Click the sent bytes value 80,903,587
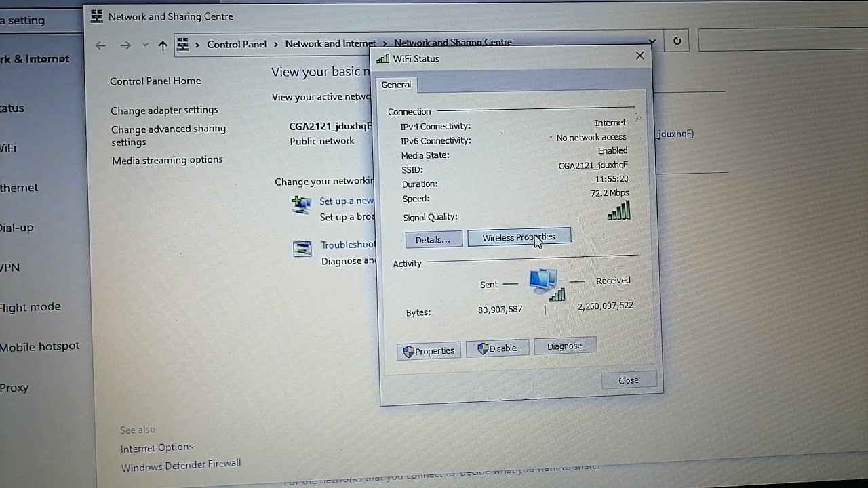The height and width of the screenshot is (488, 868). tap(500, 310)
